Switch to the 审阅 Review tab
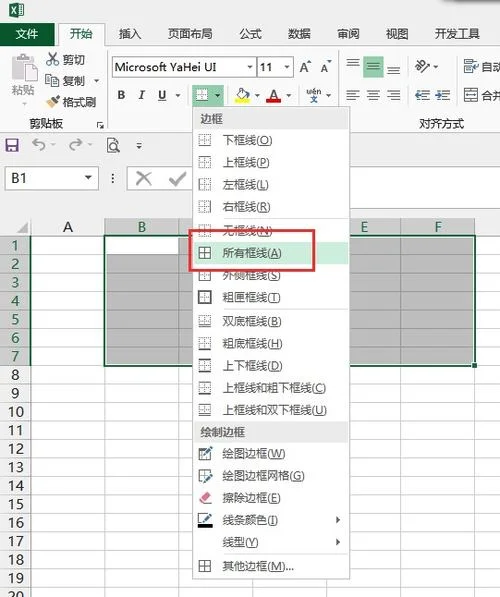 tap(348, 34)
